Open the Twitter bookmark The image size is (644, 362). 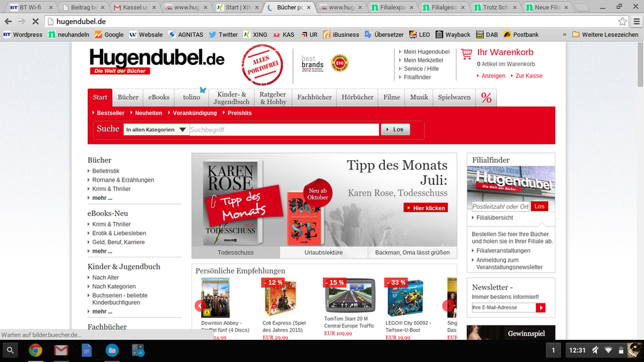coord(223,35)
